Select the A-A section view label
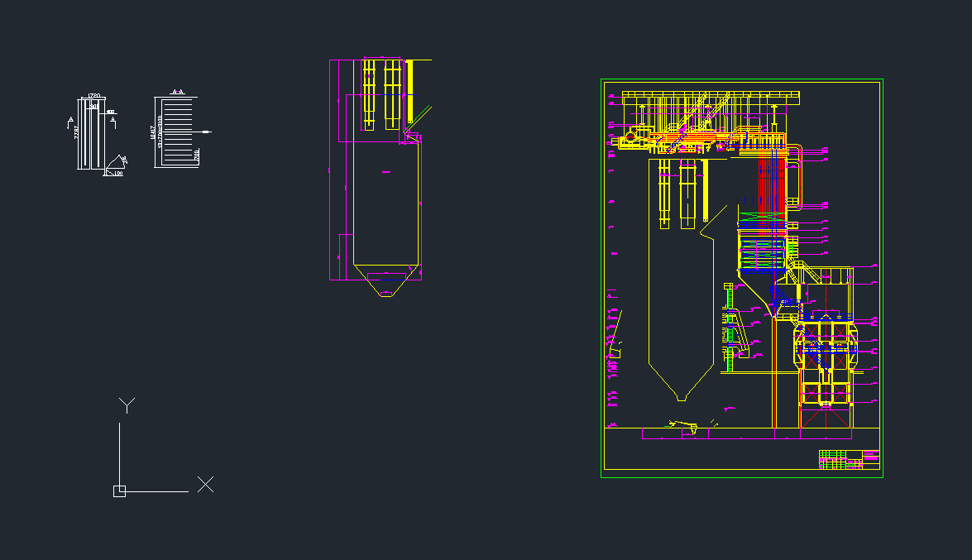972x560 pixels. pos(176,92)
